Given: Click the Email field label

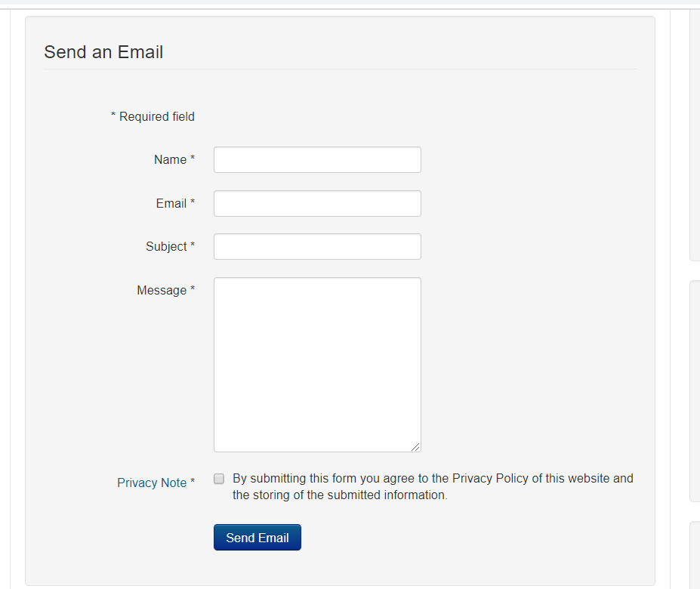Looking at the screenshot, I should pos(171,204).
